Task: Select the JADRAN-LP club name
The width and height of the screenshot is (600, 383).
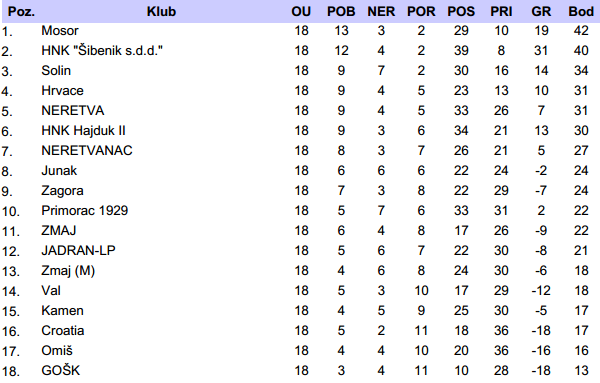Action: coord(78,250)
